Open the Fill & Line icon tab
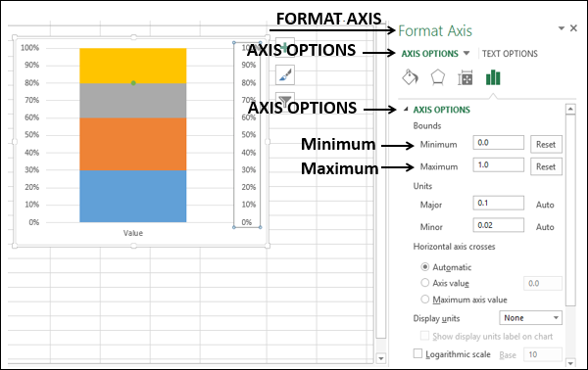 pos(410,78)
